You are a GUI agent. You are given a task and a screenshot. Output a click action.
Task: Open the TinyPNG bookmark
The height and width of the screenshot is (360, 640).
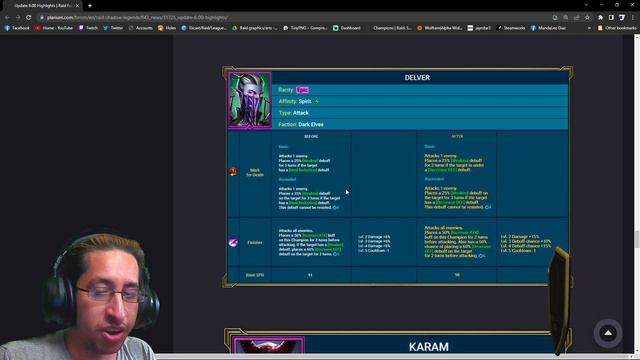point(305,28)
